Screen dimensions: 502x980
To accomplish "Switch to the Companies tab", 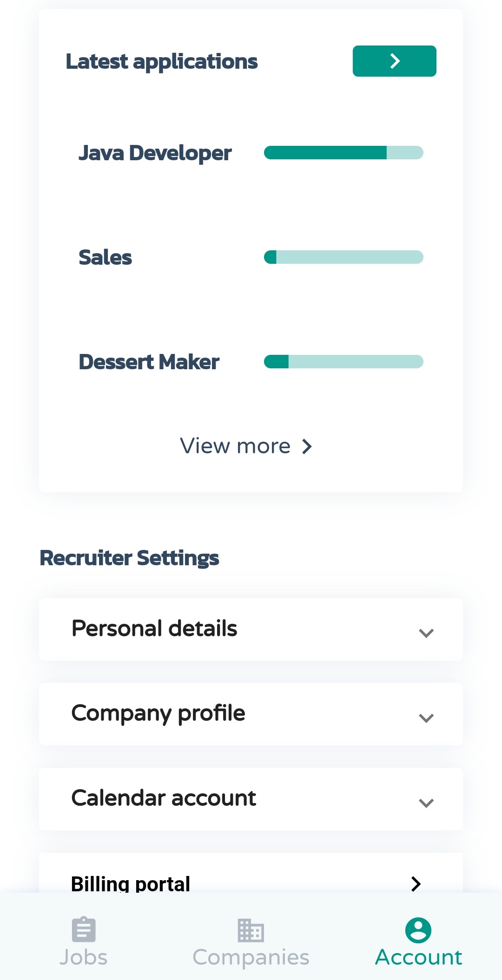I will [250, 942].
